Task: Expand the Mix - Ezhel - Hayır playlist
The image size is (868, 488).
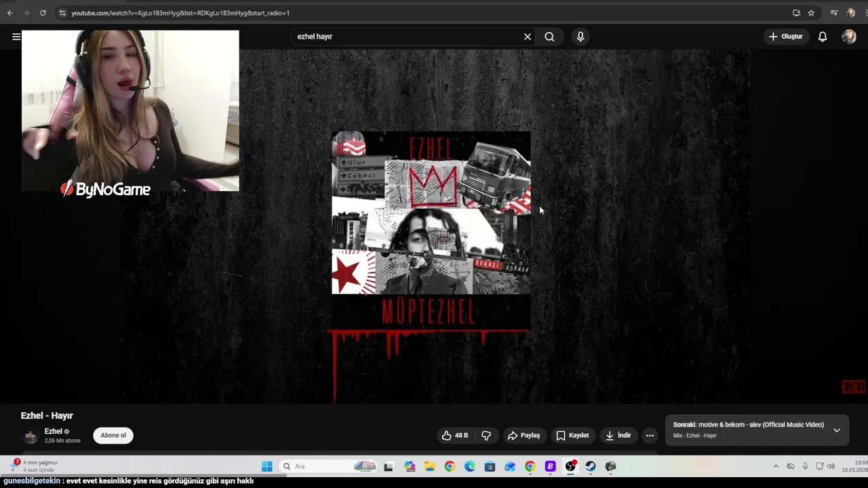Action: coord(837,430)
